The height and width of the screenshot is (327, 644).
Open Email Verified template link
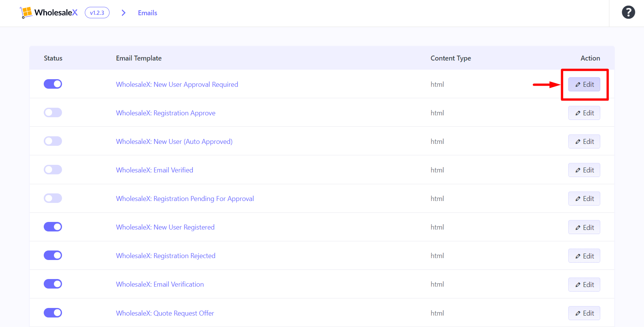pyautogui.click(x=154, y=170)
